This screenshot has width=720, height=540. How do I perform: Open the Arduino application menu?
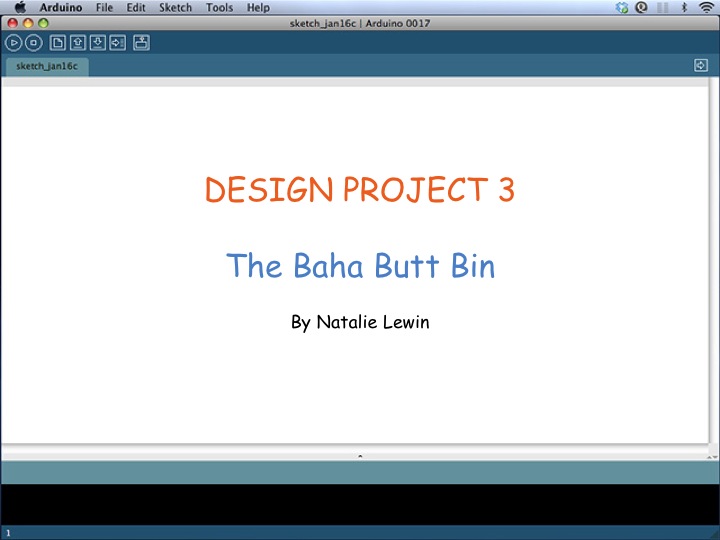[x=61, y=7]
